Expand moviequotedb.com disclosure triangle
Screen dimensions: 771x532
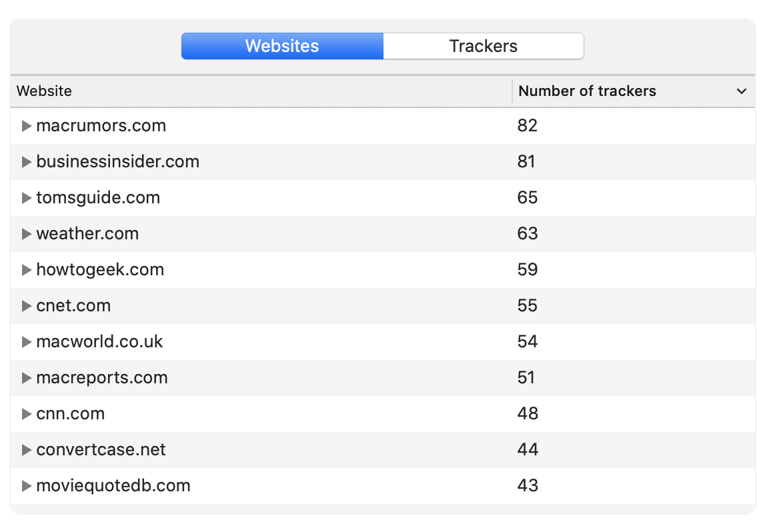click(27, 486)
